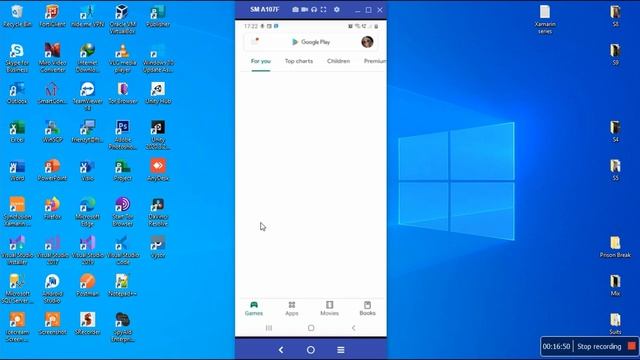Viewport: 640px width, 360px height.
Task: Select the Visio desktop icon
Action: click(87, 170)
